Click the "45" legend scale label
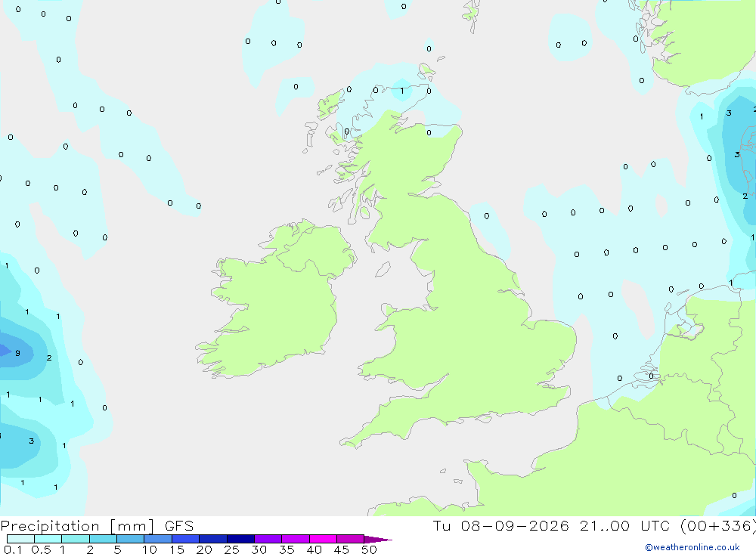This screenshot has width=756, height=554. 342,549
